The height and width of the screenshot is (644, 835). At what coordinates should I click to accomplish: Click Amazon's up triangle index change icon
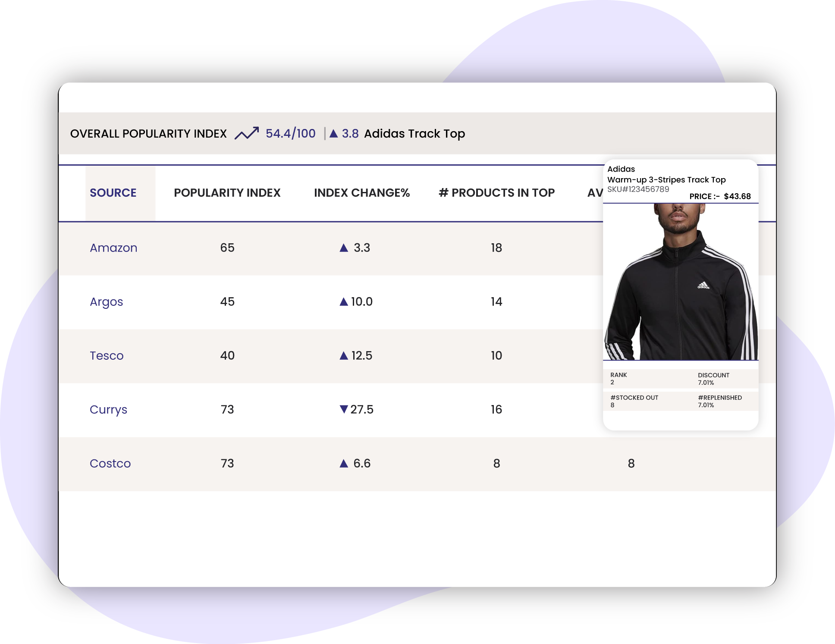344,248
